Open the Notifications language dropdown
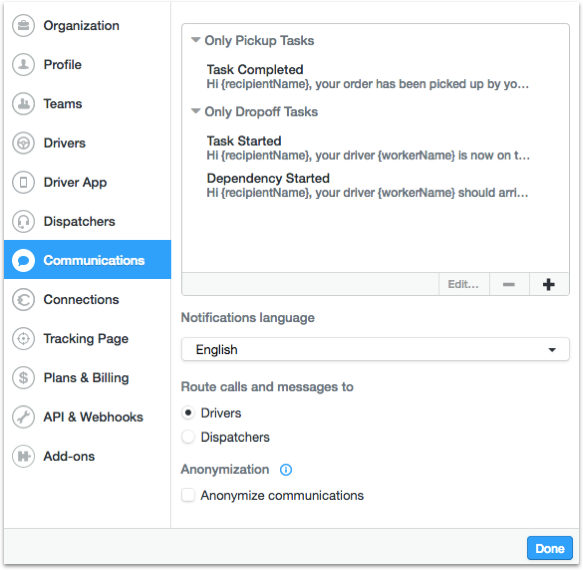 click(375, 350)
